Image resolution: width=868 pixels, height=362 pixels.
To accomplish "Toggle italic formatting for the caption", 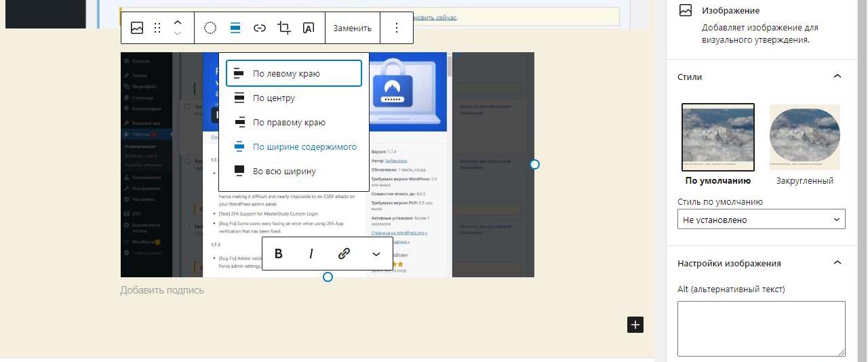I will click(x=311, y=254).
